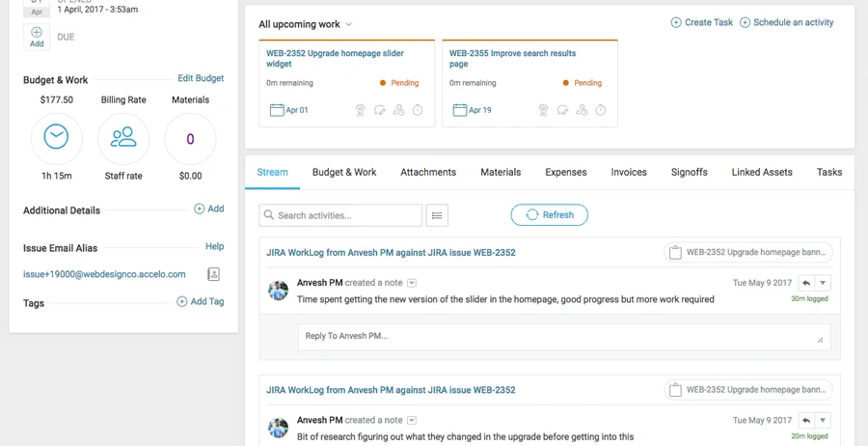Click the Reply To Anvesh PM text box

point(564,337)
